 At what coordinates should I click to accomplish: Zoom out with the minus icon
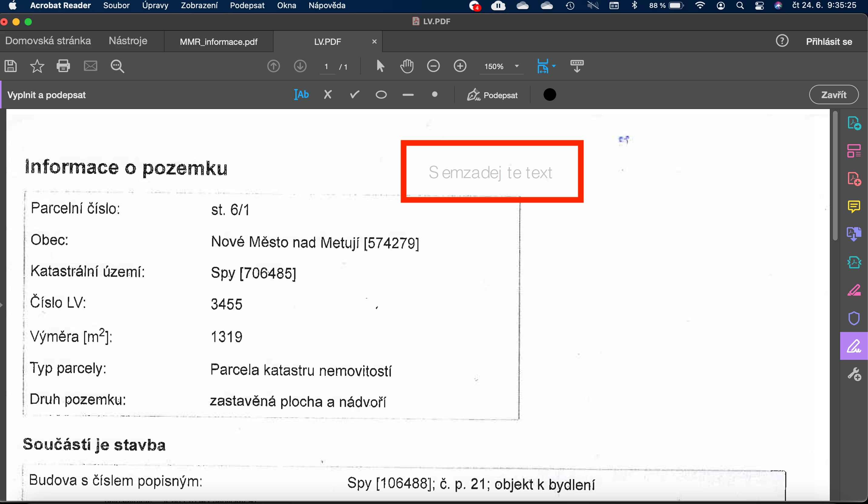tap(433, 66)
